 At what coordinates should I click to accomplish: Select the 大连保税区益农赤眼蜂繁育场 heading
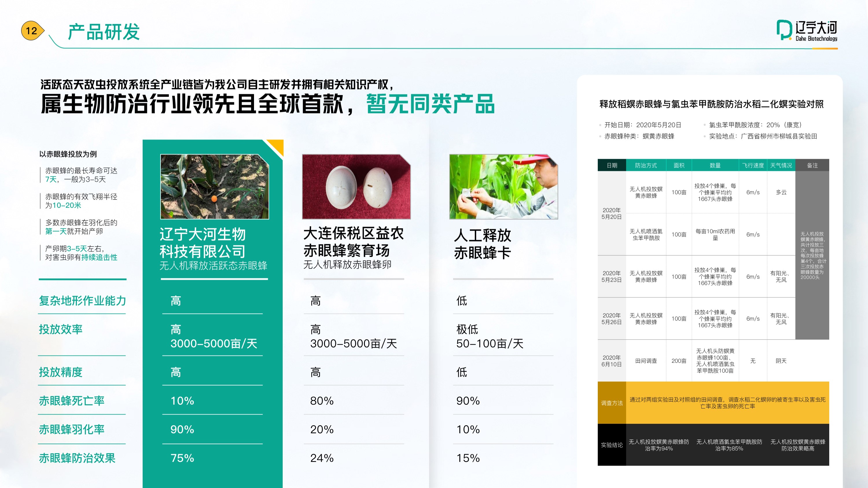click(x=353, y=242)
